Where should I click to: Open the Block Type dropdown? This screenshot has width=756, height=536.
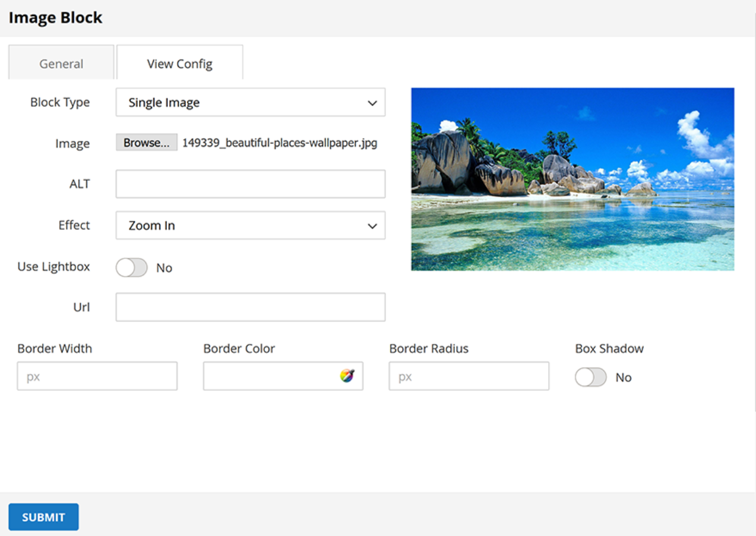(250, 103)
